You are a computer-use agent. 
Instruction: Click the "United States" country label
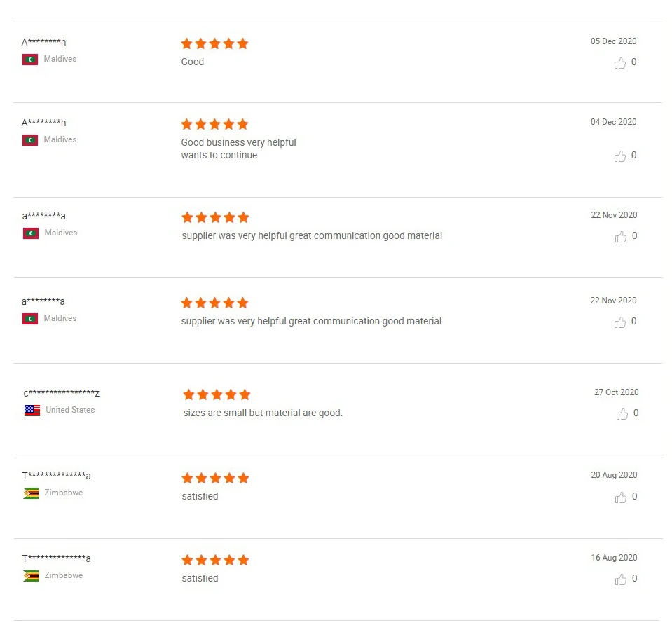pyautogui.click(x=70, y=410)
